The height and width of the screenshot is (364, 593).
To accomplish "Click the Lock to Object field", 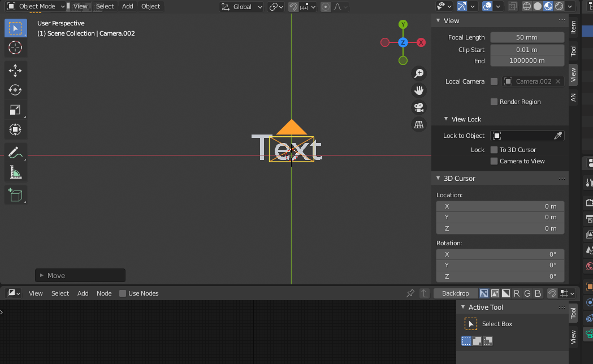I will coord(527,136).
